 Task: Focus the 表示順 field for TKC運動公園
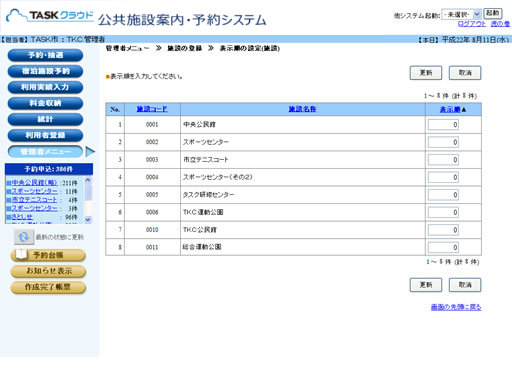(x=443, y=212)
